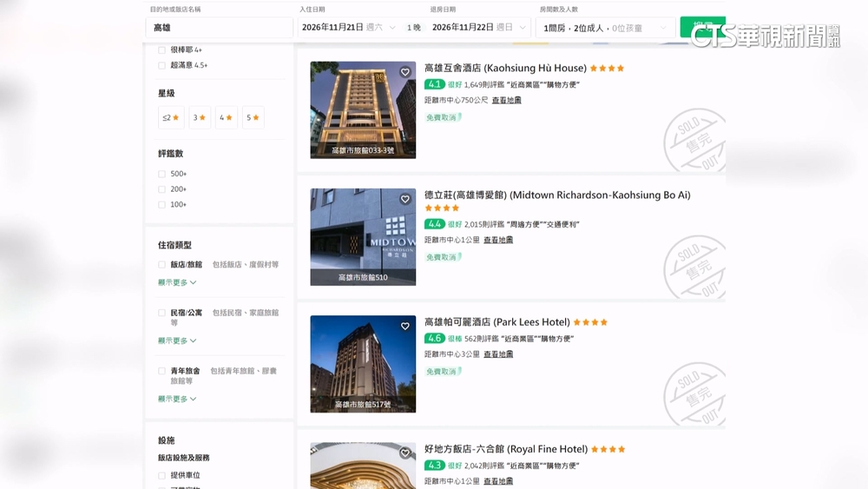This screenshot has height=489, width=868.
Task: Open the 好地方飯店-六合館 (Royal Fine Hotel) title
Action: coord(506,449)
